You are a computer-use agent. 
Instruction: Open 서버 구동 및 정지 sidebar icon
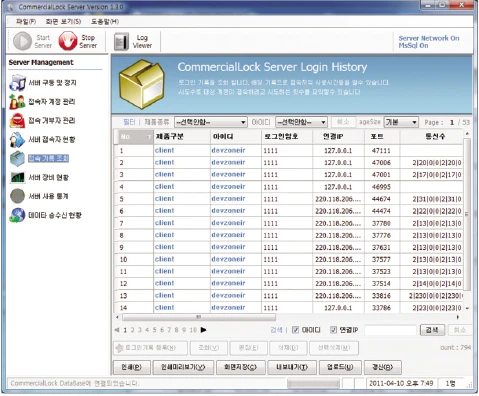pos(17,83)
